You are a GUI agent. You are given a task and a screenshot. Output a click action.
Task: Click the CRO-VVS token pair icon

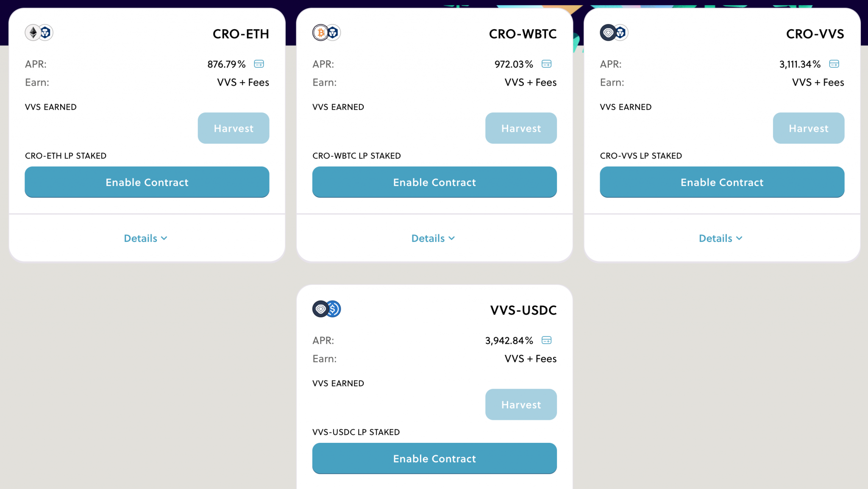pos(614,33)
